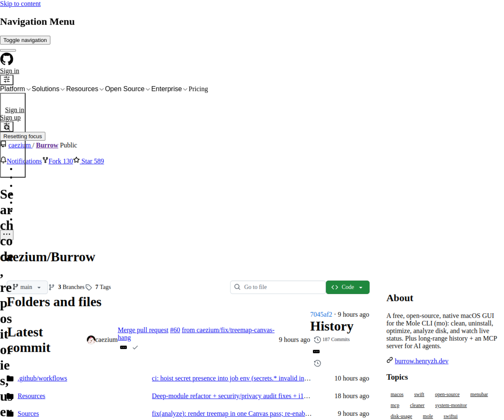Click the folder icon for Sources

[x=10, y=414]
